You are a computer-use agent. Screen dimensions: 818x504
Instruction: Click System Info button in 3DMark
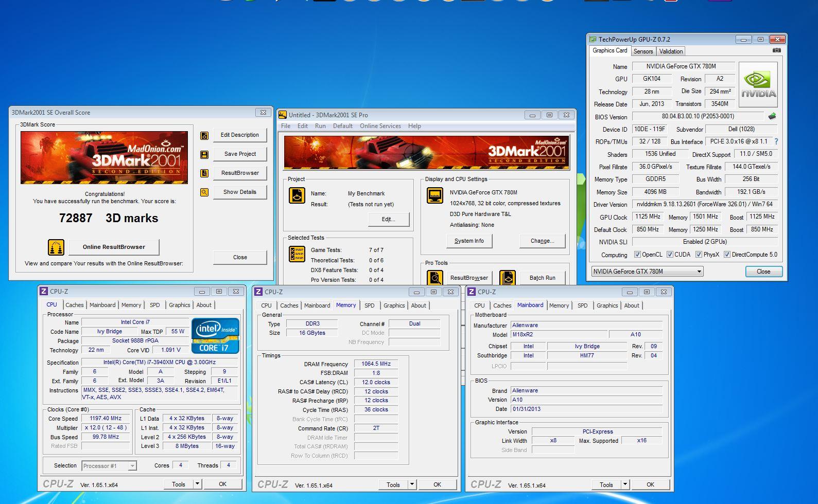[469, 241]
